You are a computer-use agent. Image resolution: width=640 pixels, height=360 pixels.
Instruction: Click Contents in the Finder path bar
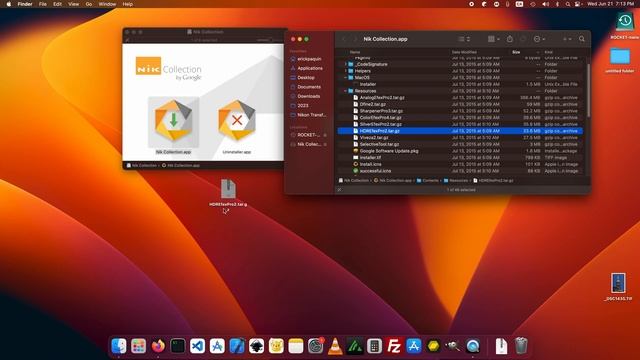pos(427,180)
